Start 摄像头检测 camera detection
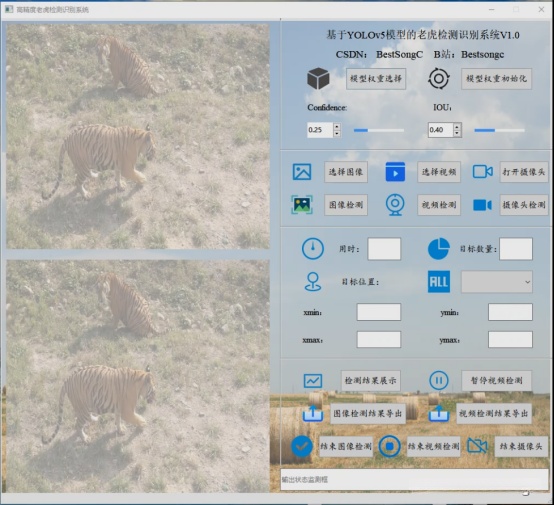This screenshot has width=554, height=505. pos(524,205)
